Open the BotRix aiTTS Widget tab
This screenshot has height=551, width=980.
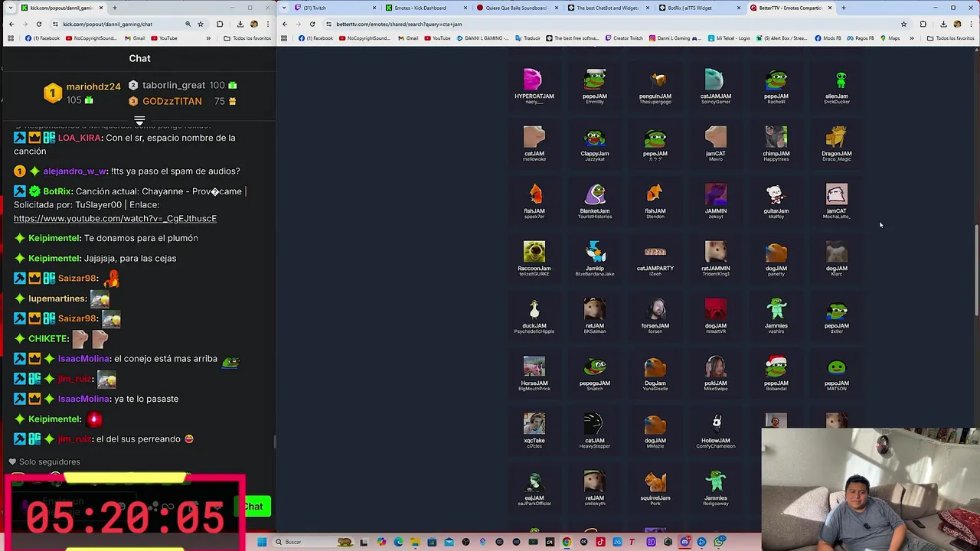pyautogui.click(x=701, y=8)
